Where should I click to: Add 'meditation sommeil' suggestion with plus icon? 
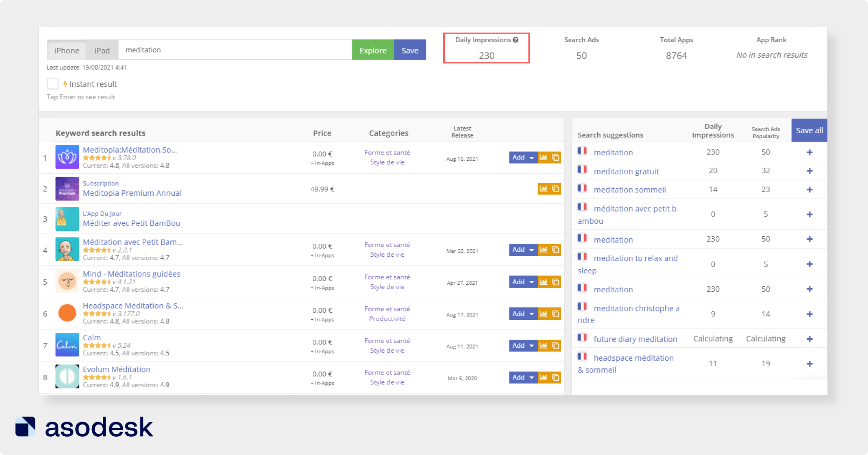810,190
